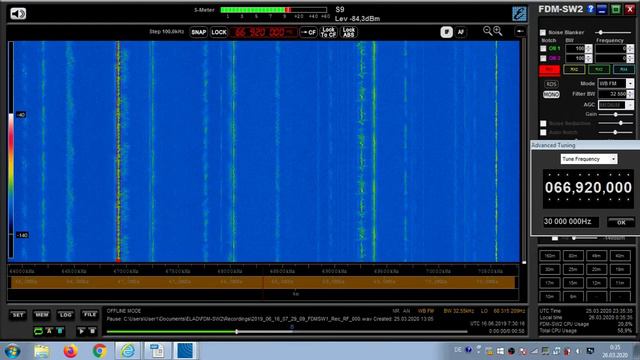The height and width of the screenshot is (360, 640).
Task: Open the FILE menu
Action: [90, 315]
